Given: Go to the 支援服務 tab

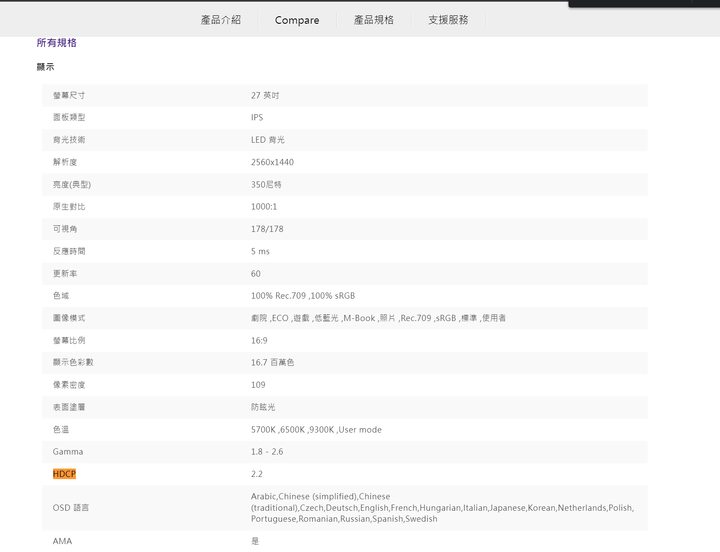Looking at the screenshot, I should point(448,20).
